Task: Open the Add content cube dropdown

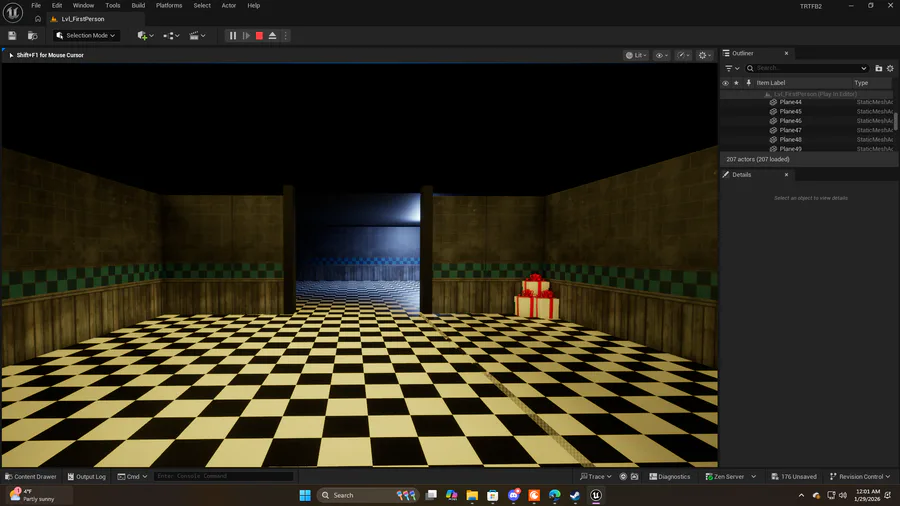Action: coord(145,36)
